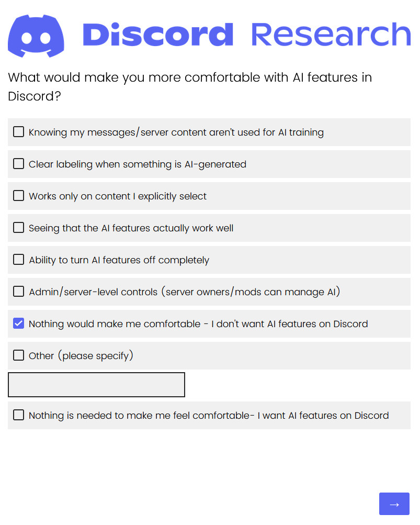
Task: Click the "Clear labeling when something is AI-generated" label text
Action: pyautogui.click(x=137, y=164)
